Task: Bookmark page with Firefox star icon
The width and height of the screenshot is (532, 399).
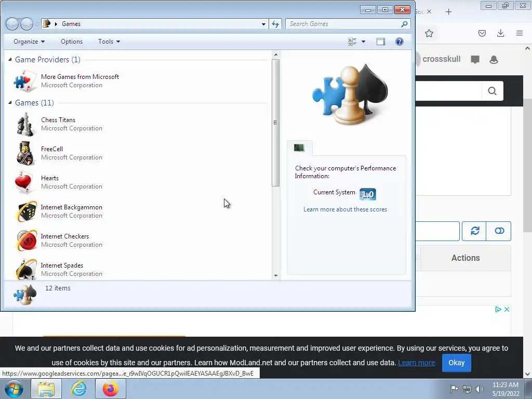Action: click(429, 33)
